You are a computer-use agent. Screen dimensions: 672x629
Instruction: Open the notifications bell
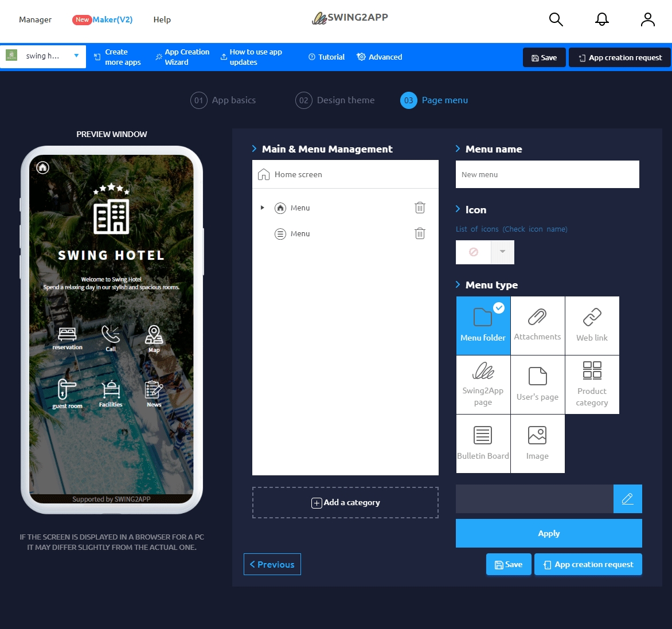[601, 19]
